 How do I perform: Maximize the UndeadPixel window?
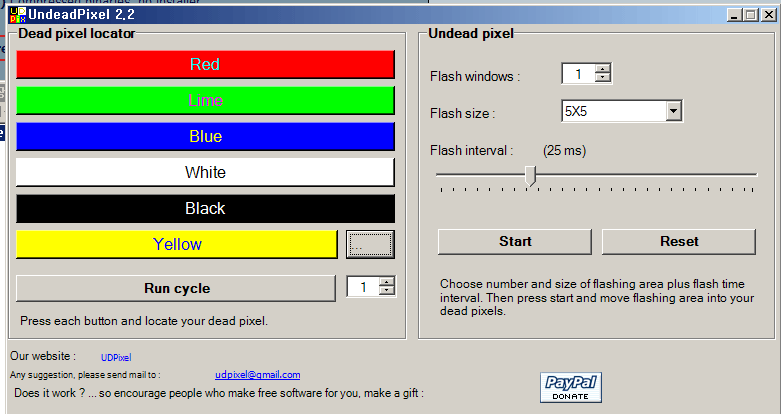tap(751, 15)
